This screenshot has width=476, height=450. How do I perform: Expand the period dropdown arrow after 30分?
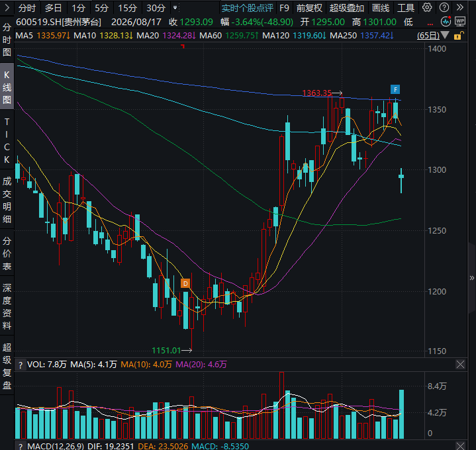[175, 8]
